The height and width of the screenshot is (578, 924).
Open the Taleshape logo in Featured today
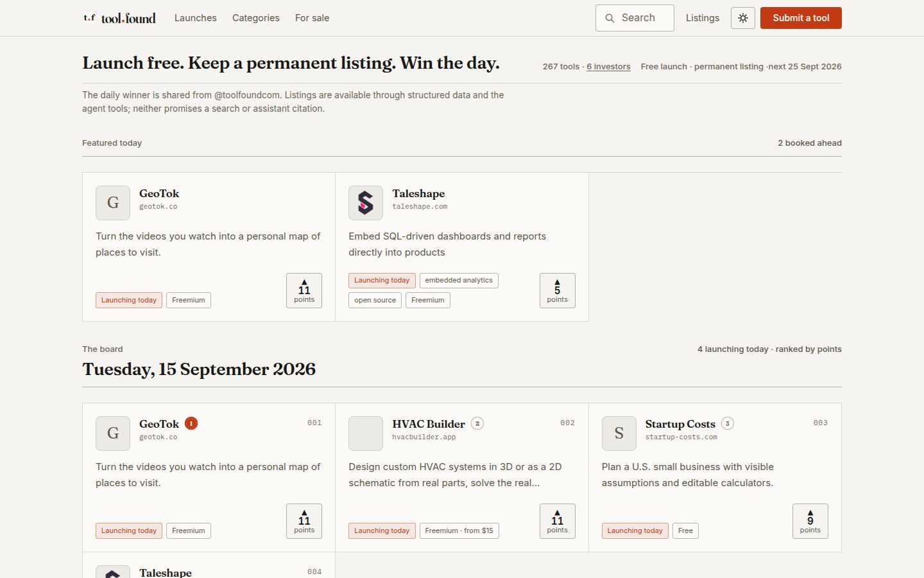(366, 203)
